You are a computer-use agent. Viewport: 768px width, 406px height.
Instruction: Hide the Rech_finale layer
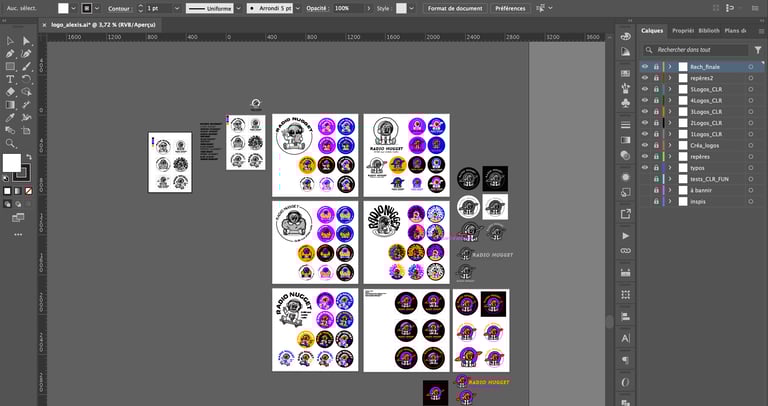tap(645, 67)
